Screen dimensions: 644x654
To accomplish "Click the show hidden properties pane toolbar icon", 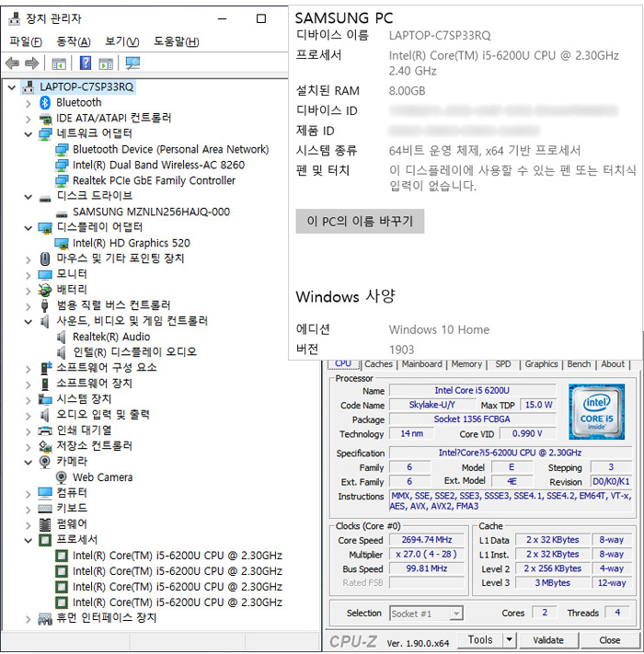I will click(x=59, y=63).
